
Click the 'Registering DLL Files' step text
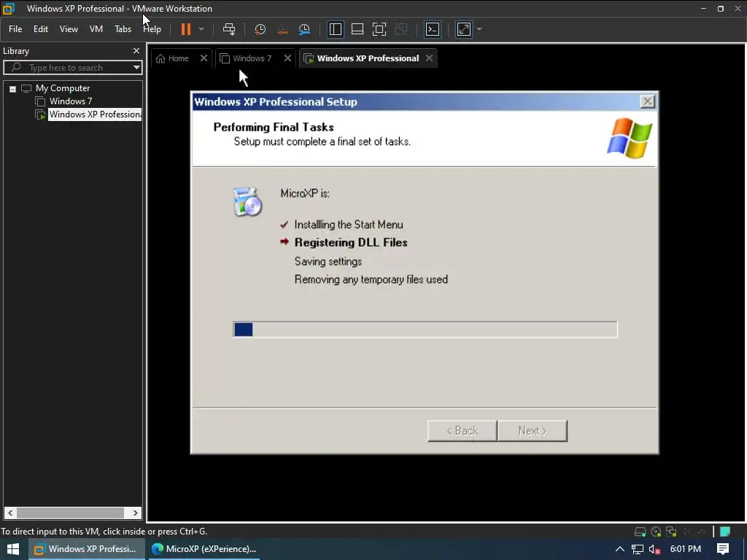[x=351, y=242]
